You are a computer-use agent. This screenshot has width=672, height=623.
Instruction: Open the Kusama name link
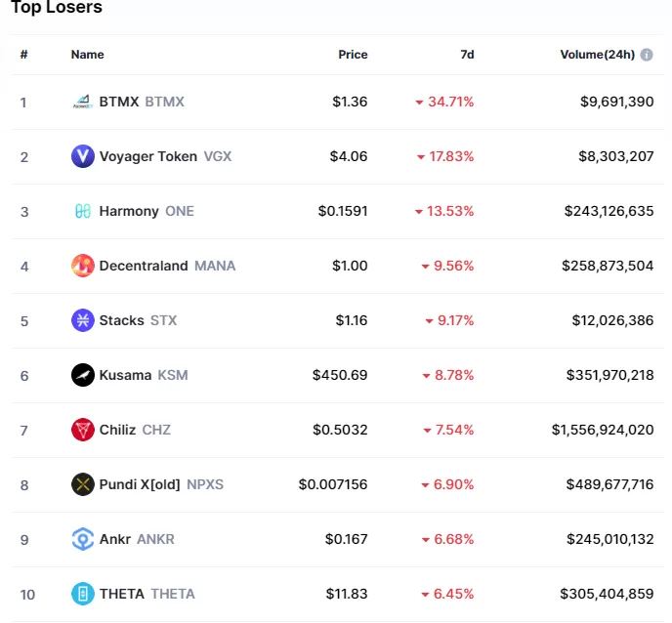(x=125, y=375)
